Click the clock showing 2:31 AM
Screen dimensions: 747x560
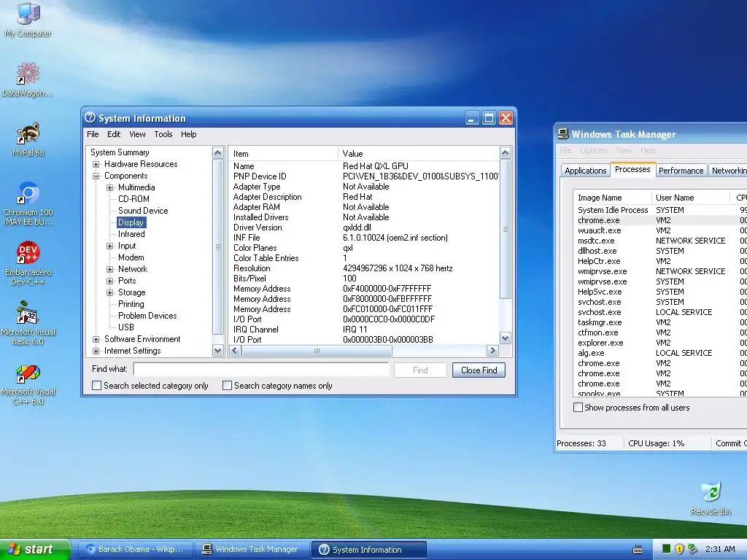pos(720,549)
